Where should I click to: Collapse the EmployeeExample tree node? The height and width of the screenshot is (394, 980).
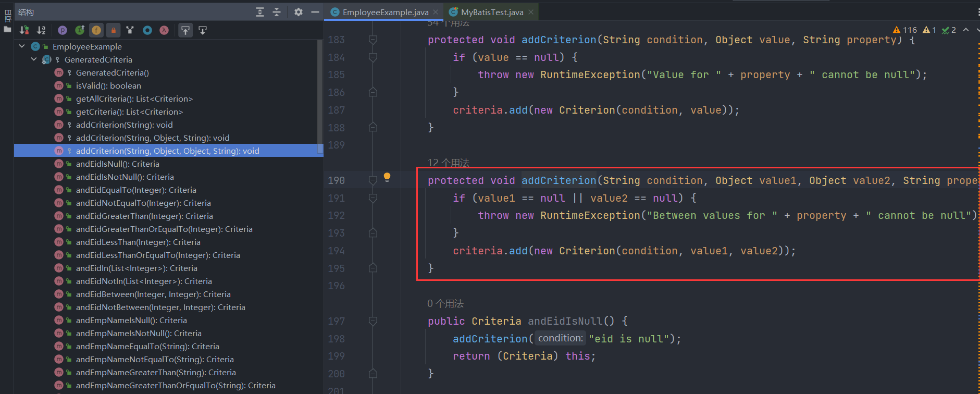(x=22, y=46)
